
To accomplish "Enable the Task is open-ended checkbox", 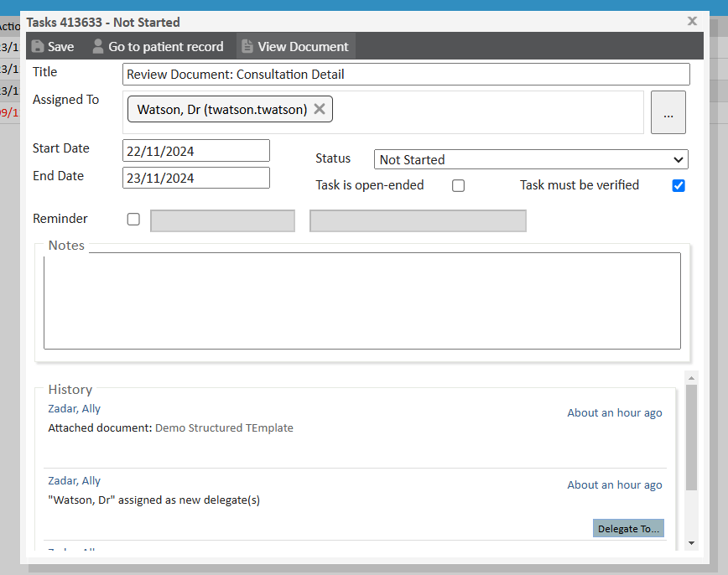I will [x=458, y=186].
